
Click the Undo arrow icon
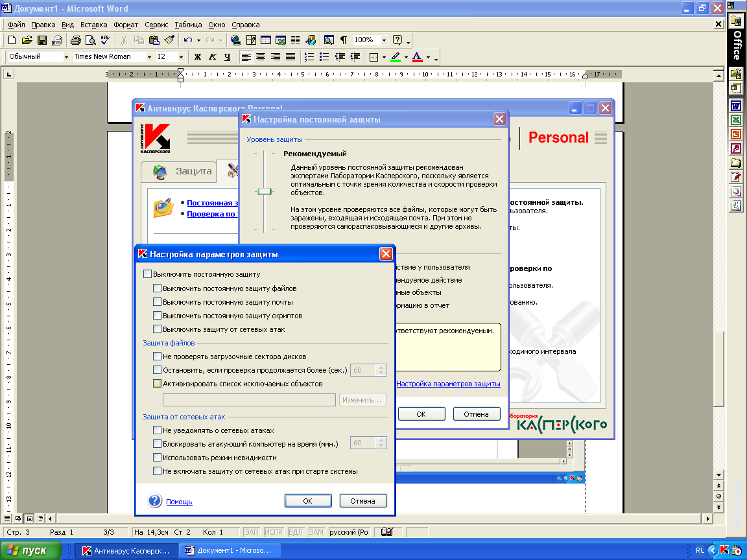[188, 40]
